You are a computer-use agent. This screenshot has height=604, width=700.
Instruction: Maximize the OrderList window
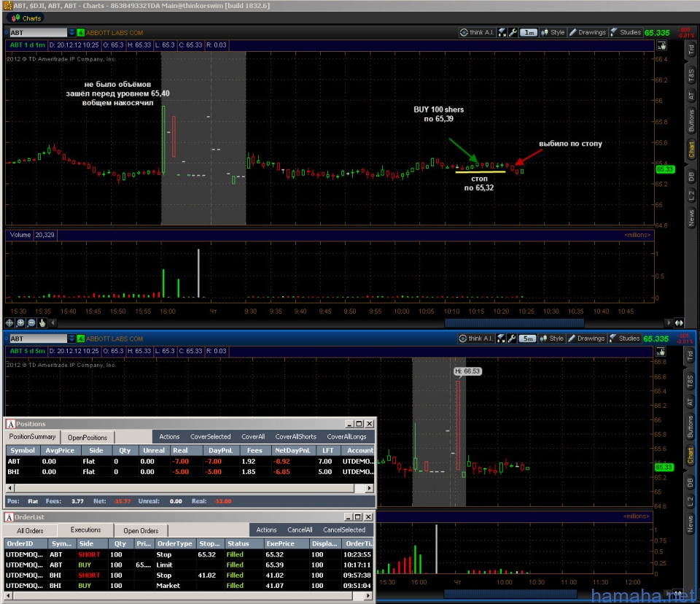(357, 517)
